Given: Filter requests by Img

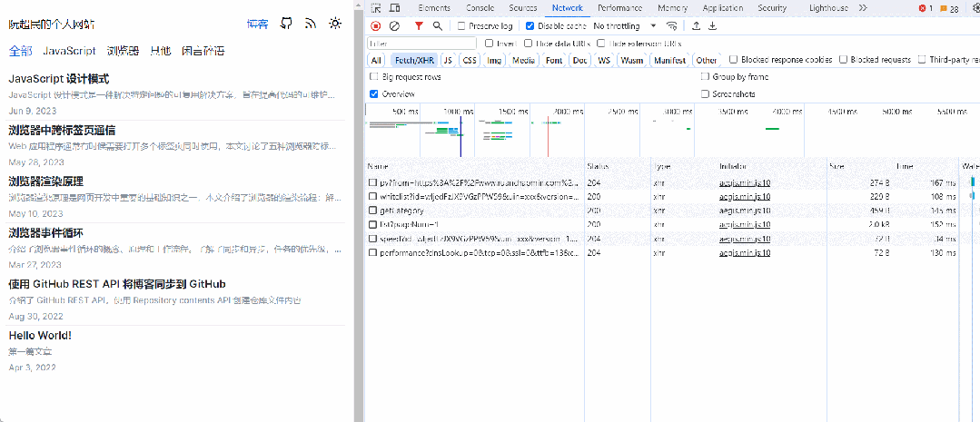Looking at the screenshot, I should [x=494, y=61].
